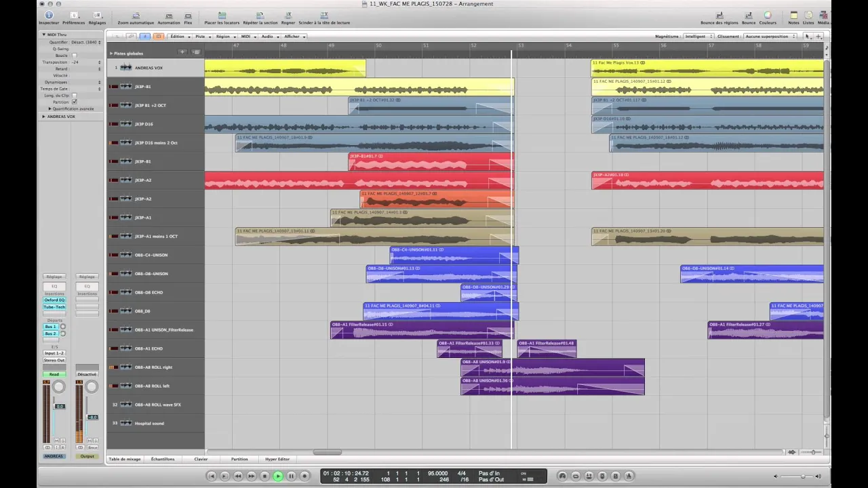The height and width of the screenshot is (488, 868).
Task: Click Scinder à la tête de lecture
Action: 324,15
